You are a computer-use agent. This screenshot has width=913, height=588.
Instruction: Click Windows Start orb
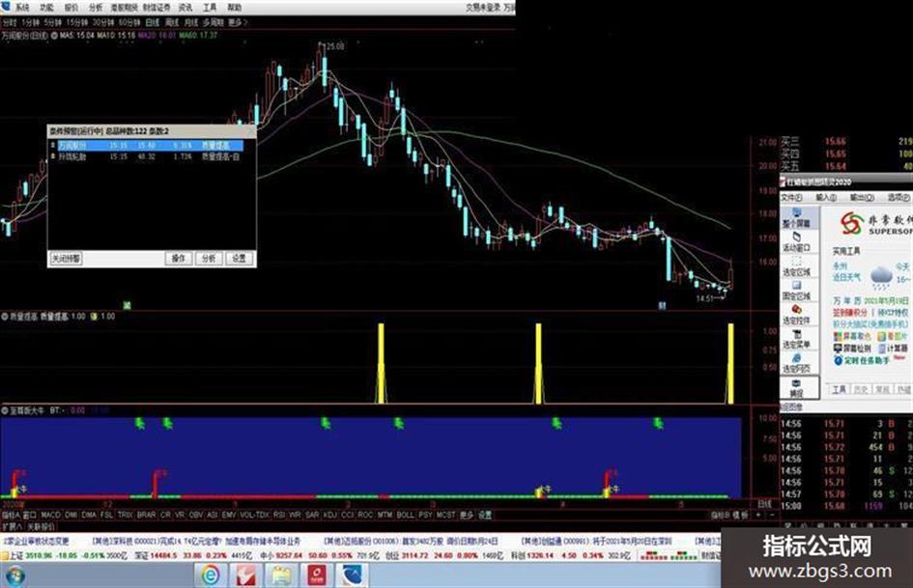click(x=15, y=575)
